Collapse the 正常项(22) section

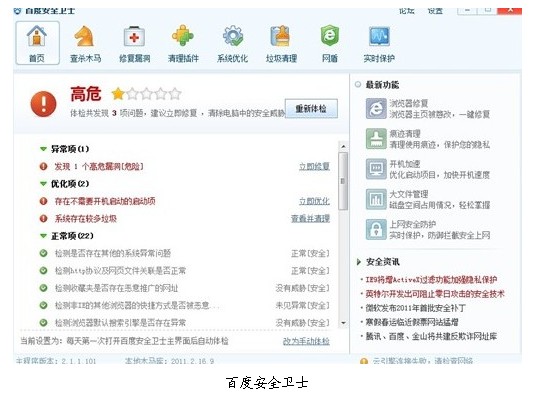click(43, 236)
